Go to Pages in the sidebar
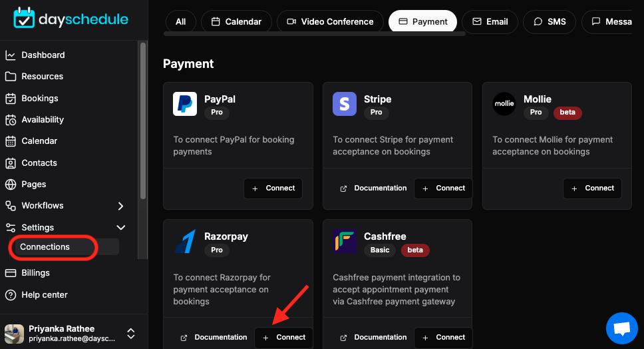 (x=33, y=184)
